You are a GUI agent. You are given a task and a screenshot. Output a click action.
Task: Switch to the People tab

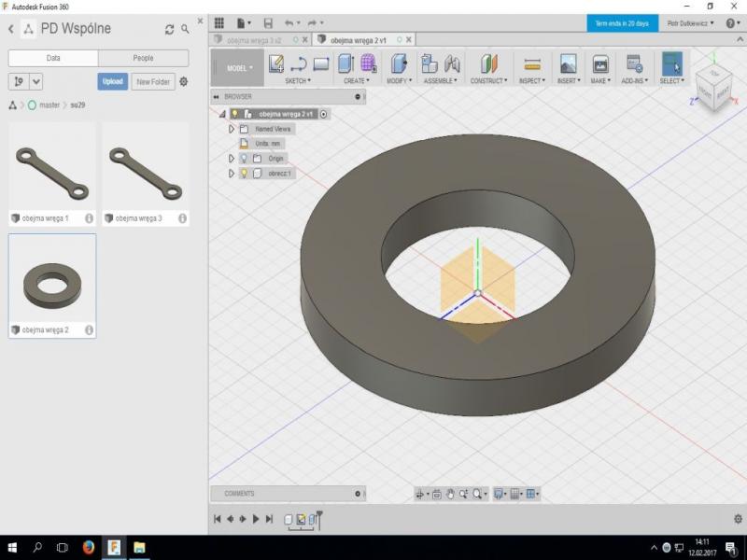pyautogui.click(x=143, y=58)
